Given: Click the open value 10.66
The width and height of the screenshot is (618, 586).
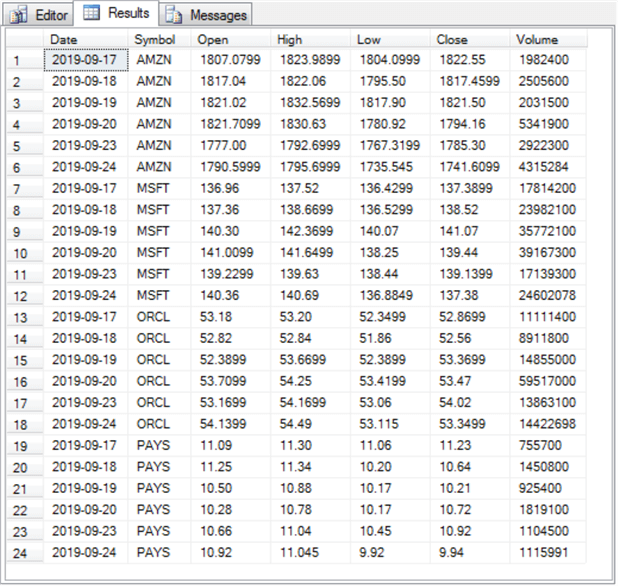Looking at the screenshot, I should click(x=231, y=531).
